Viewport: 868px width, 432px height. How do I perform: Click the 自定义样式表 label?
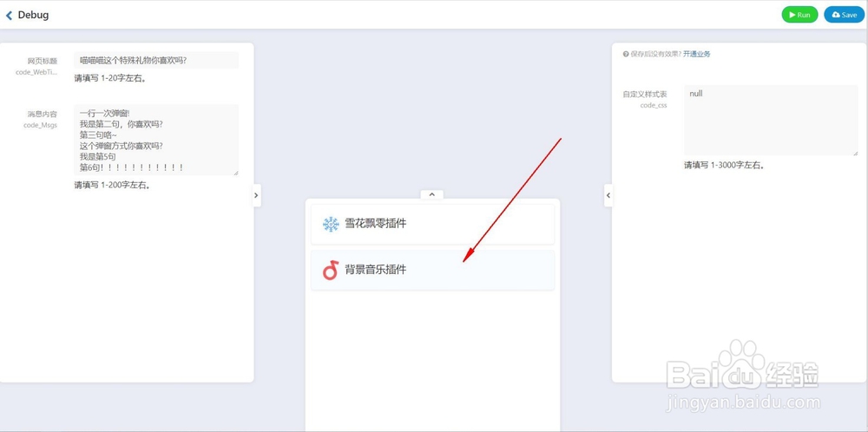[645, 94]
